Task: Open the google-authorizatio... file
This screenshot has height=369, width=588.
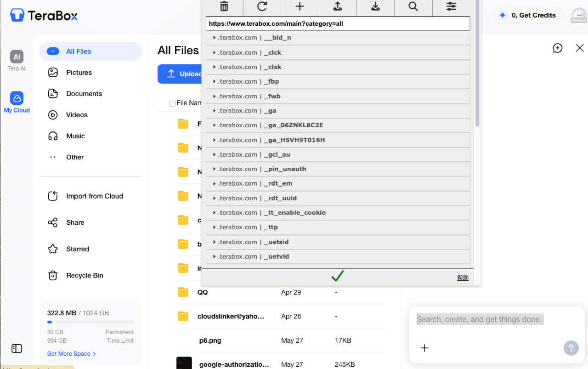Action: (234, 364)
